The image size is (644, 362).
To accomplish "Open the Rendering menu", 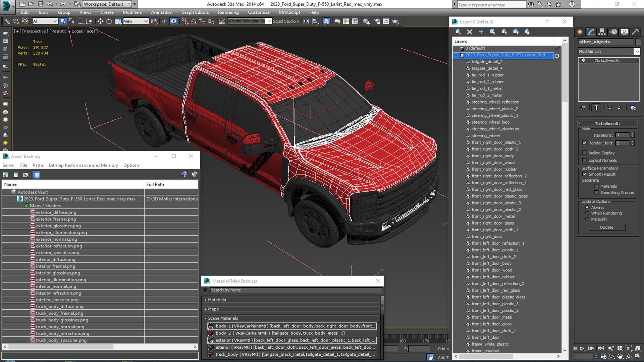I will tap(228, 12).
